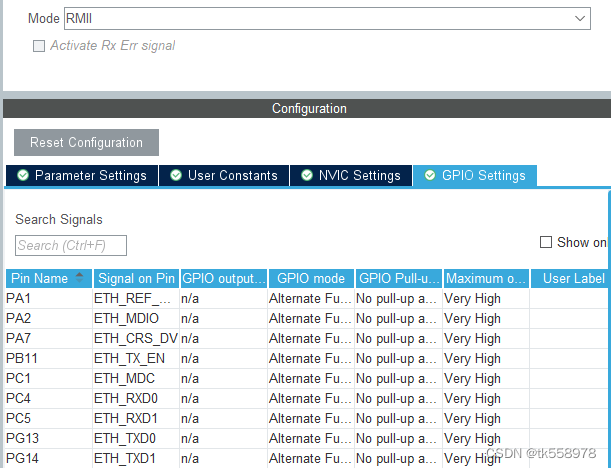Sort by Pin Name column header
Image resolution: width=611 pixels, height=468 pixels.
(38, 279)
